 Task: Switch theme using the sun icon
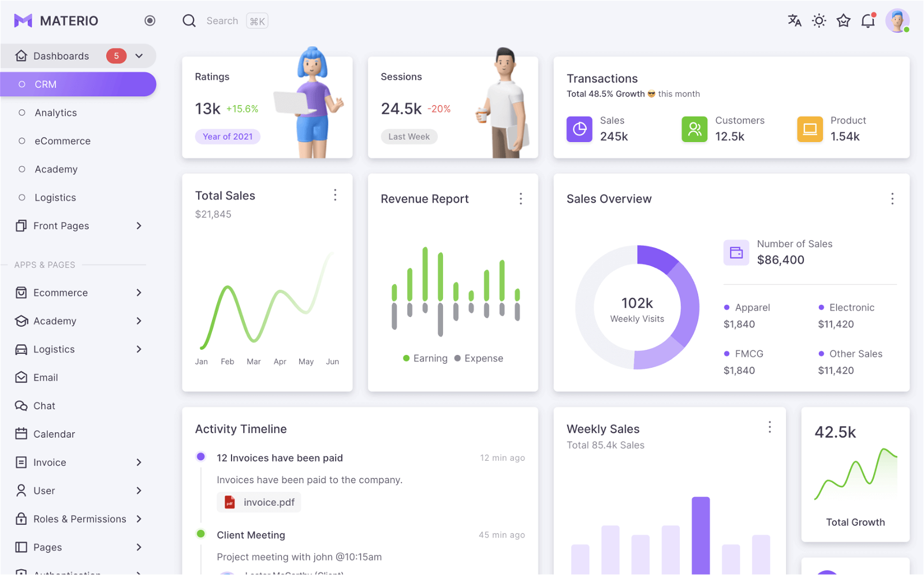[819, 21]
